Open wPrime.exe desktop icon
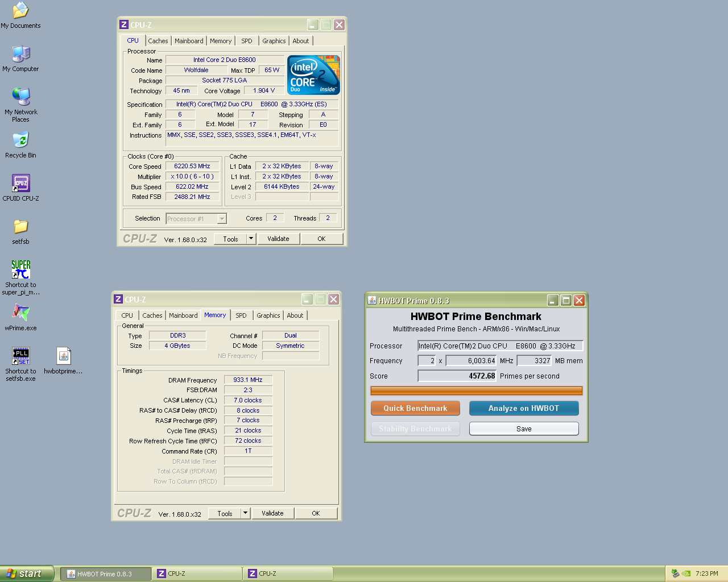The height and width of the screenshot is (582, 728). pos(20,313)
